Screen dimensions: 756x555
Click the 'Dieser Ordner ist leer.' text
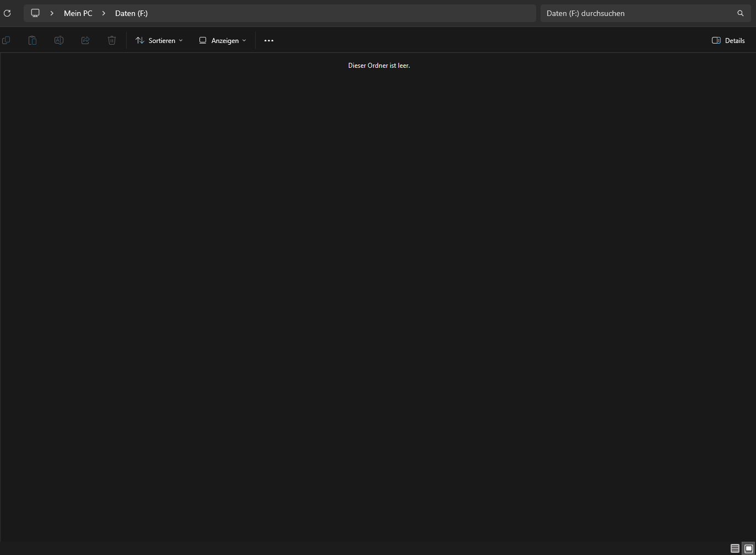pos(379,66)
